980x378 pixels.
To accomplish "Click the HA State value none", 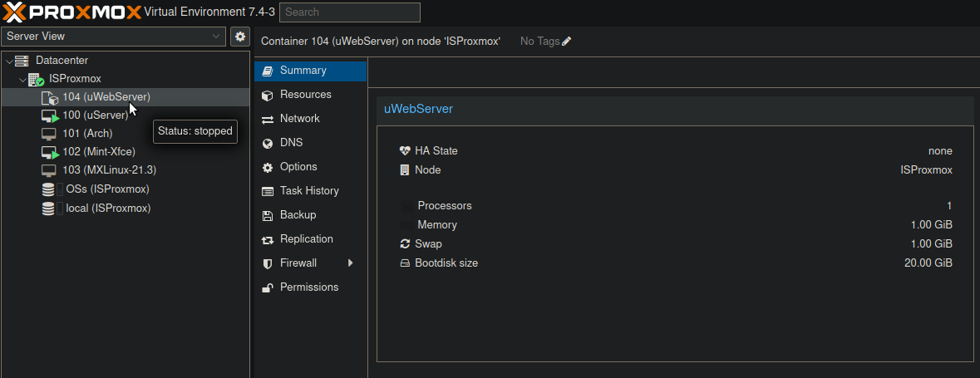I will pos(940,150).
